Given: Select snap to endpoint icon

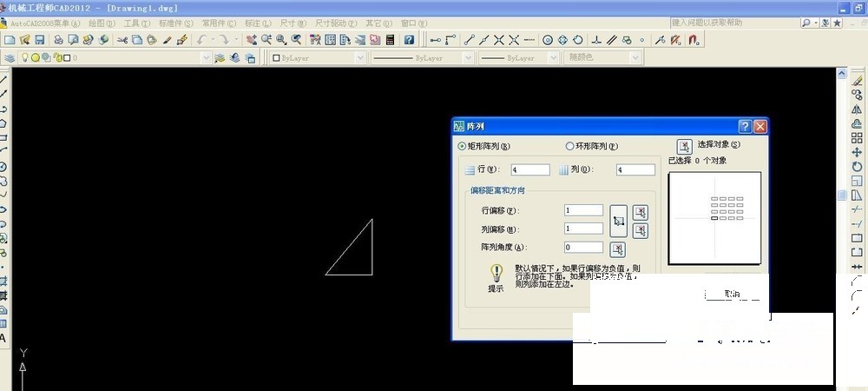Looking at the screenshot, I should point(470,40).
